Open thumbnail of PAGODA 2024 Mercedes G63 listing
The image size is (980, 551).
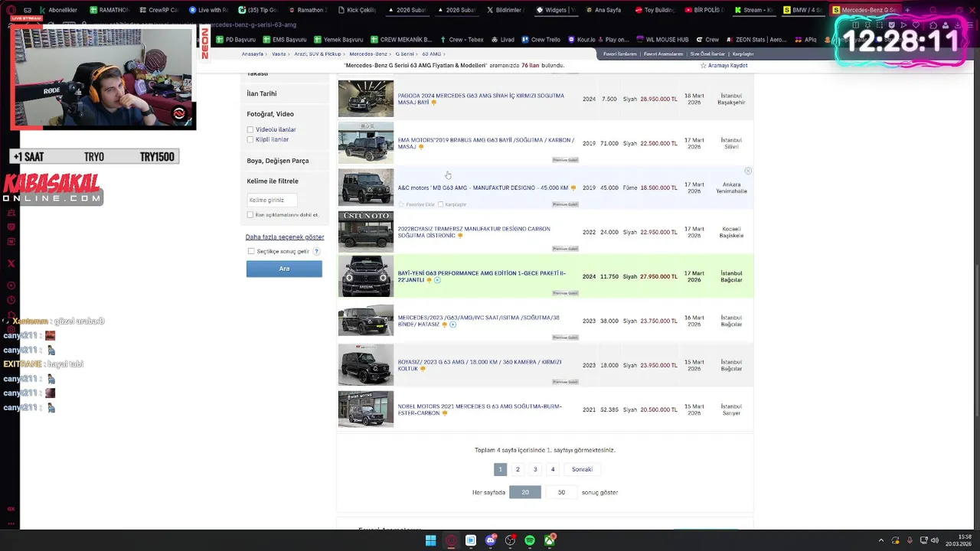pyautogui.click(x=366, y=99)
